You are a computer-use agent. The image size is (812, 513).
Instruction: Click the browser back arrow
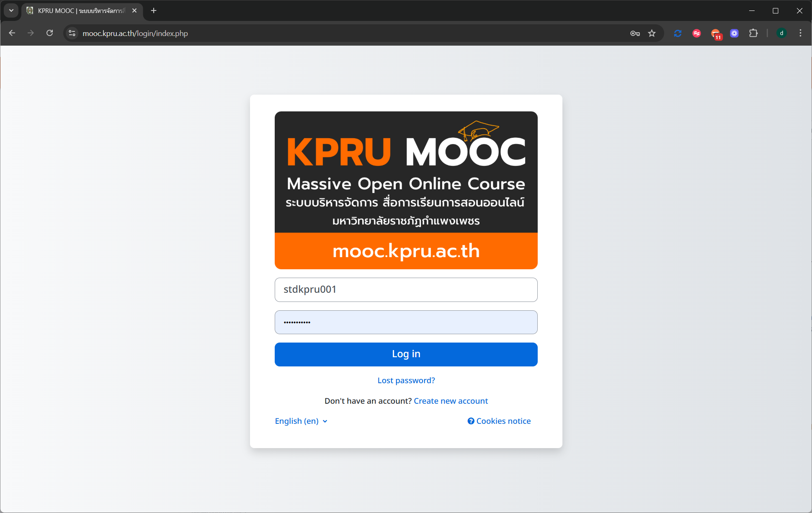[x=12, y=33]
